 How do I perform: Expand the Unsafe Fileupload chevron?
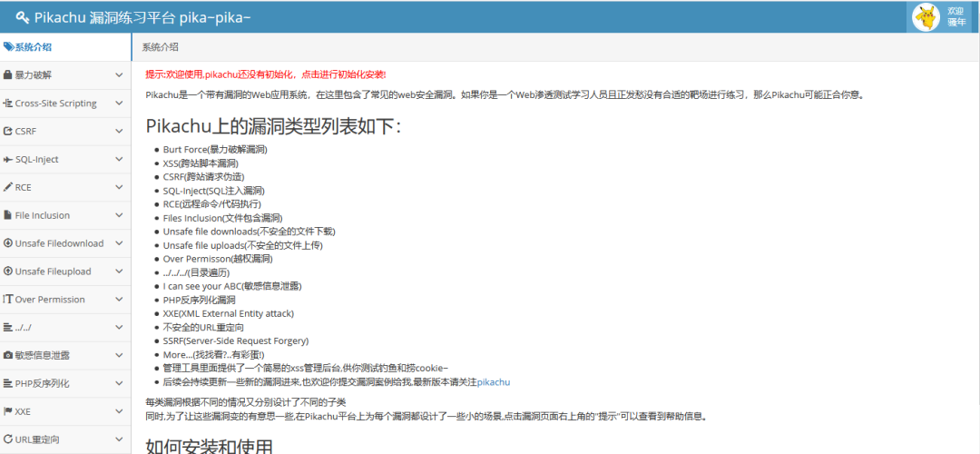pos(120,271)
